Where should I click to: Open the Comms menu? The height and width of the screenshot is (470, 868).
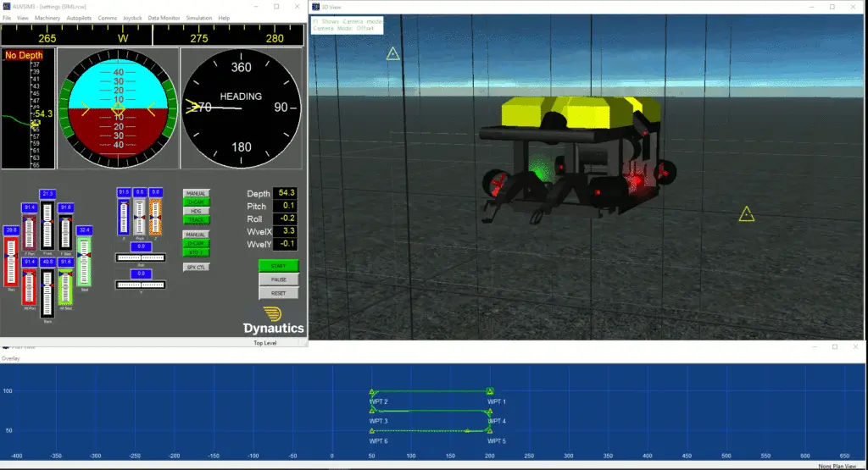(x=108, y=19)
